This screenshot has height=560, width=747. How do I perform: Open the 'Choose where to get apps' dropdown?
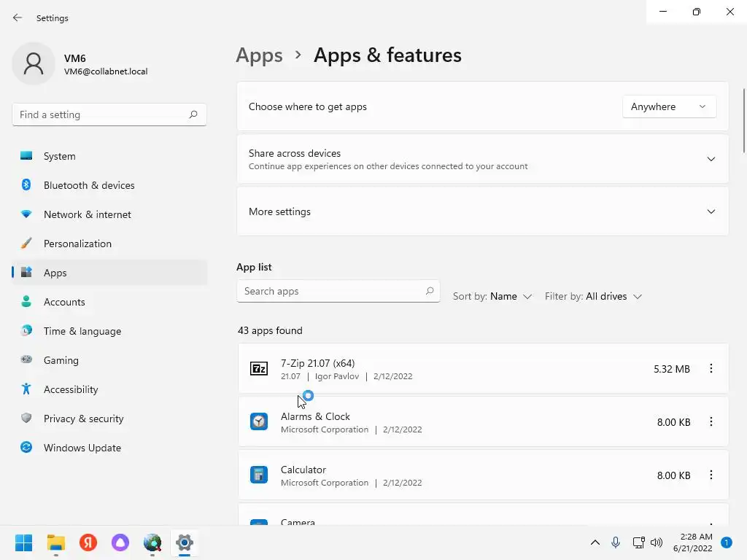click(668, 106)
